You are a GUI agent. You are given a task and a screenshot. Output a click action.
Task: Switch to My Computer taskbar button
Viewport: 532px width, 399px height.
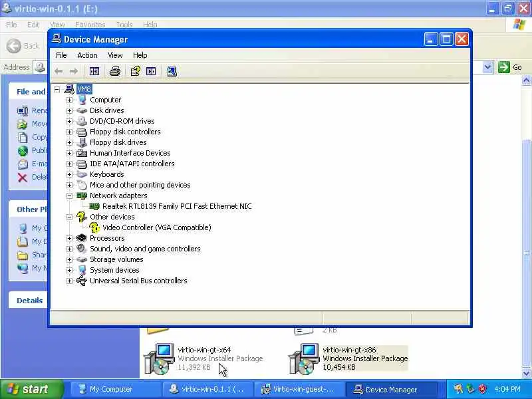pyautogui.click(x=114, y=390)
